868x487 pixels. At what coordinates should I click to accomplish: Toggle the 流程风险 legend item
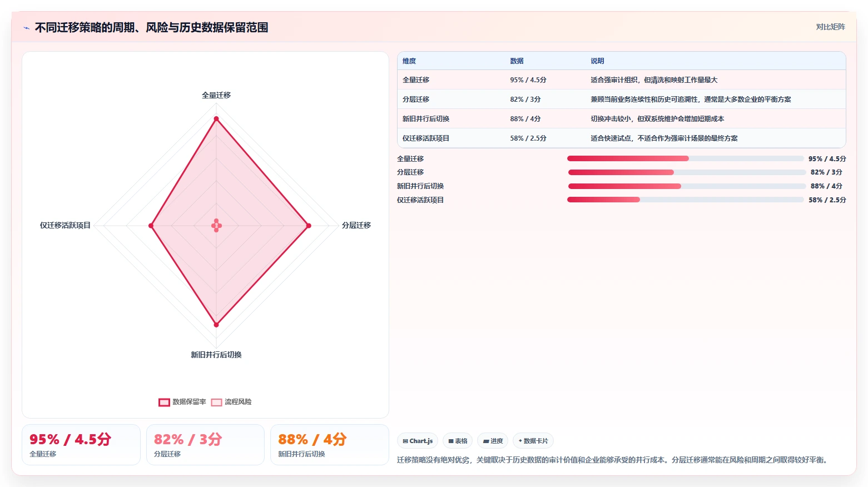click(231, 402)
